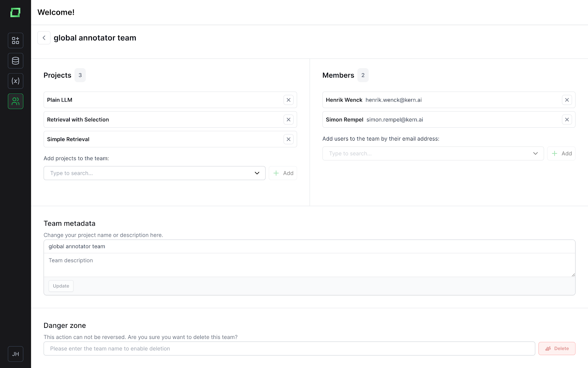588x368 pixels.
Task: Click the textarea resize handle corner
Action: 573,275
